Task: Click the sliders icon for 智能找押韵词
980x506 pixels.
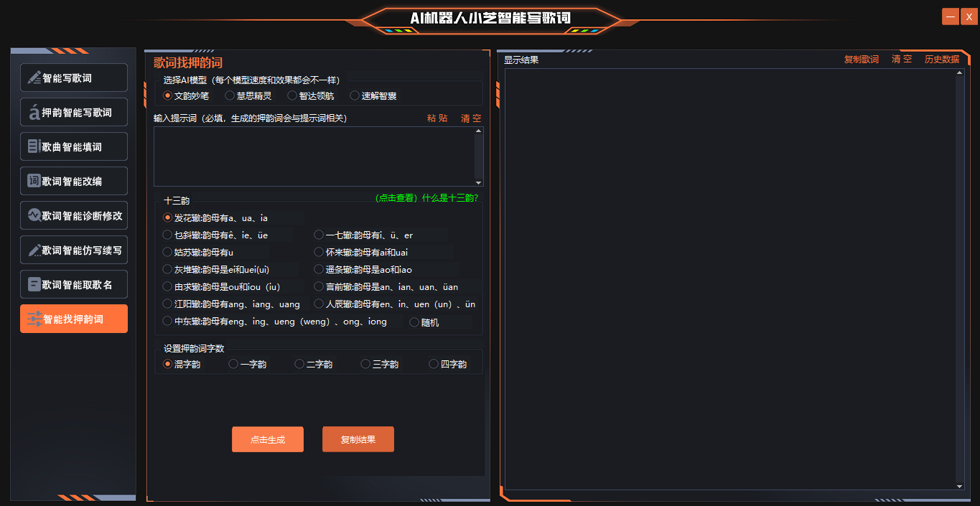Action: 34,319
